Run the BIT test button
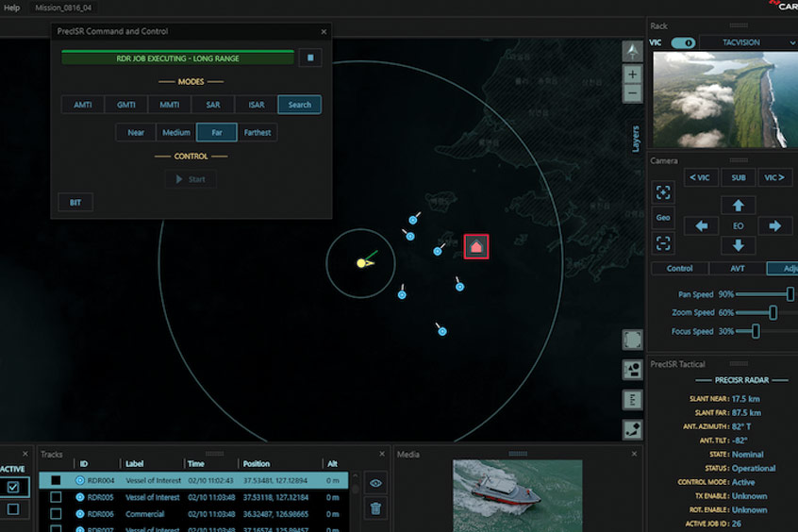The image size is (798, 532). pyautogui.click(x=75, y=202)
